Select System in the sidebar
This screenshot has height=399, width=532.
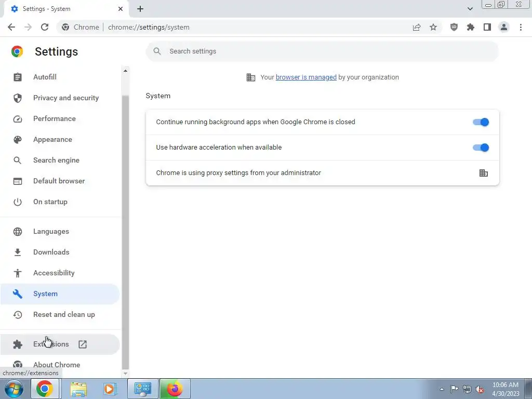[60, 294]
